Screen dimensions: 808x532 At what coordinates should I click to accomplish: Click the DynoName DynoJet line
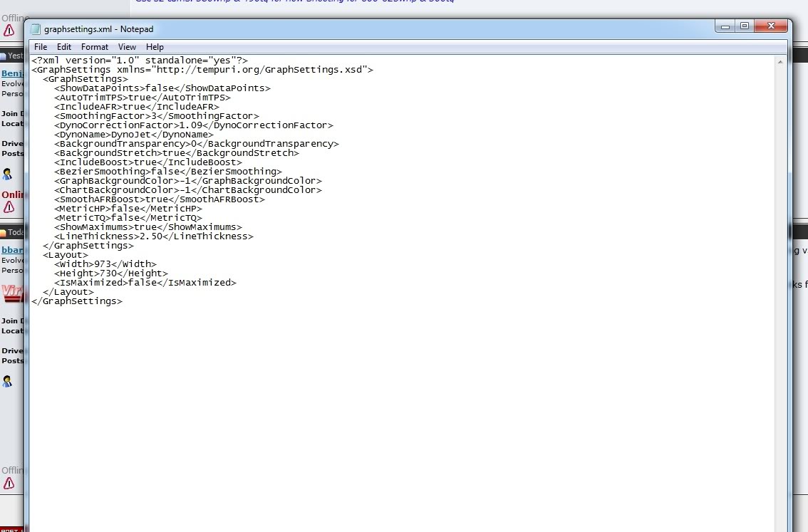[x=133, y=135]
